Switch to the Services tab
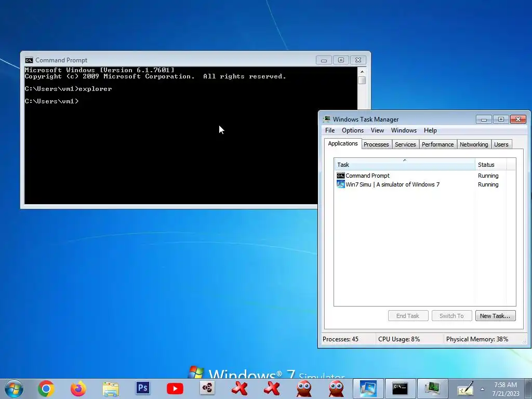Screen dimensions: 532x399 405,144
